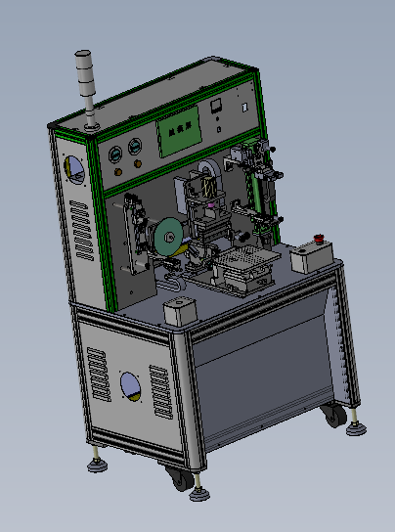
Task: Select the rear right caster wheel
Action: [334, 416]
